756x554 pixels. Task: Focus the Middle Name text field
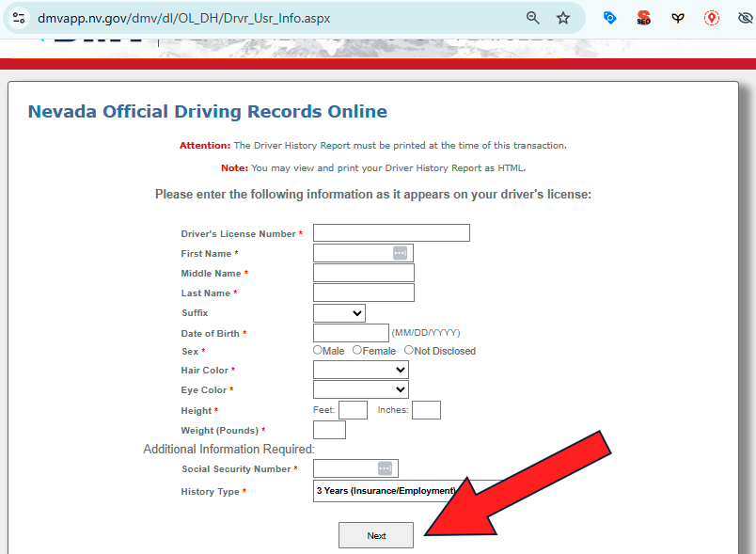[x=364, y=273]
